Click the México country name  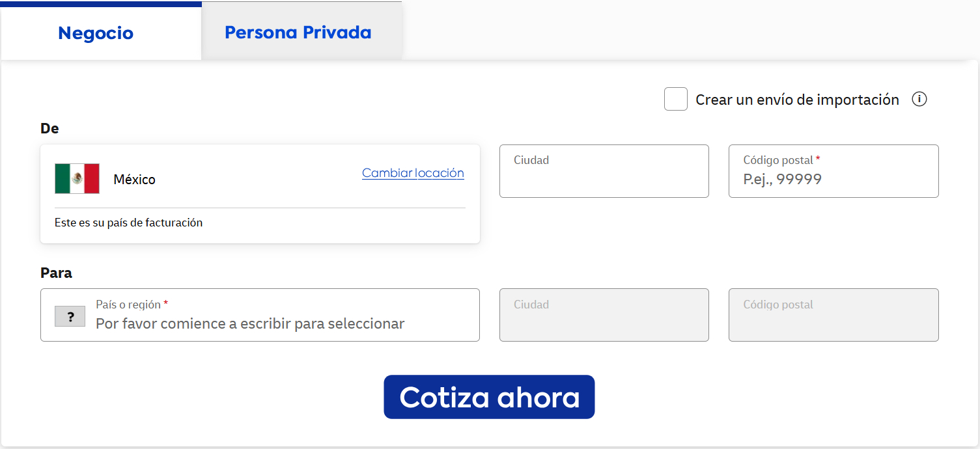tap(134, 180)
